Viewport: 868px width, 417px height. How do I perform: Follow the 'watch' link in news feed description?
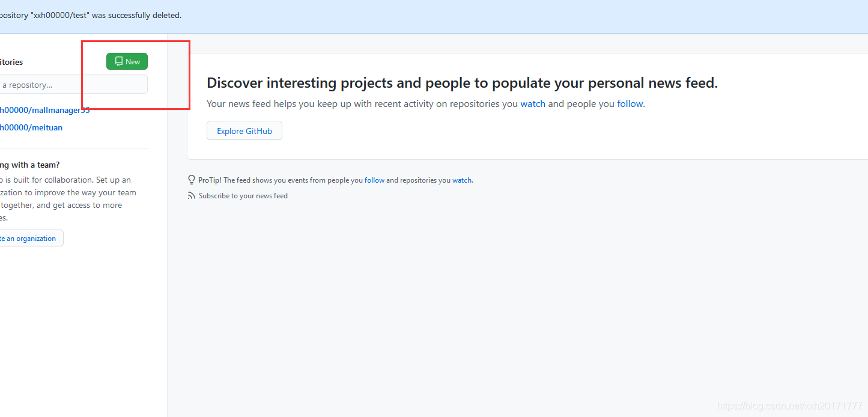click(x=533, y=103)
